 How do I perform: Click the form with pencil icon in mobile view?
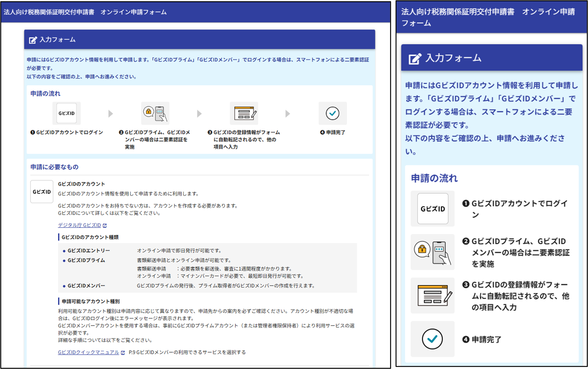432,295
